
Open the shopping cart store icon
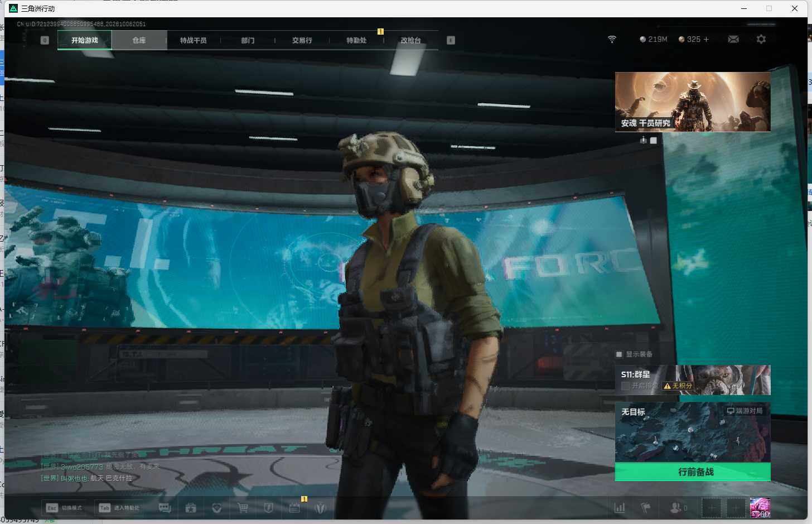pyautogui.click(x=243, y=508)
